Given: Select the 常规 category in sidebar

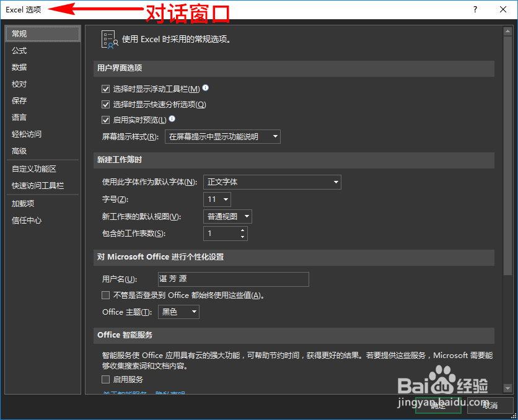Looking at the screenshot, I should (43, 33).
